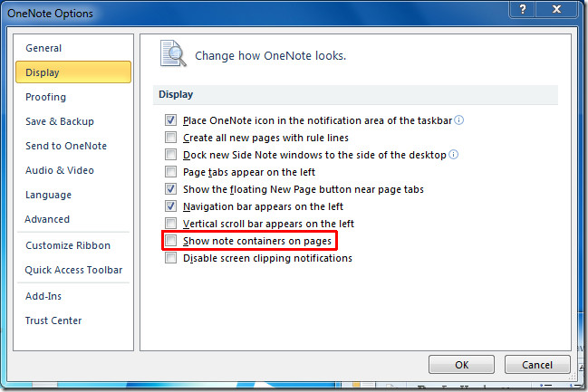Check Show note containers on pages
The width and height of the screenshot is (588, 392).
click(x=170, y=241)
